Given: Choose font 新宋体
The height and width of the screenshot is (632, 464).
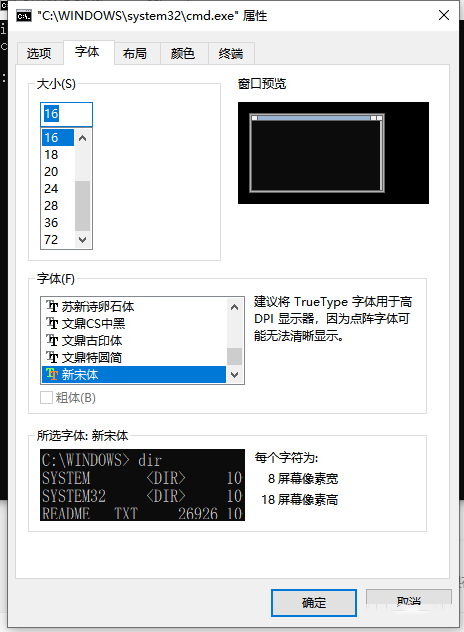Looking at the screenshot, I should (x=134, y=374).
